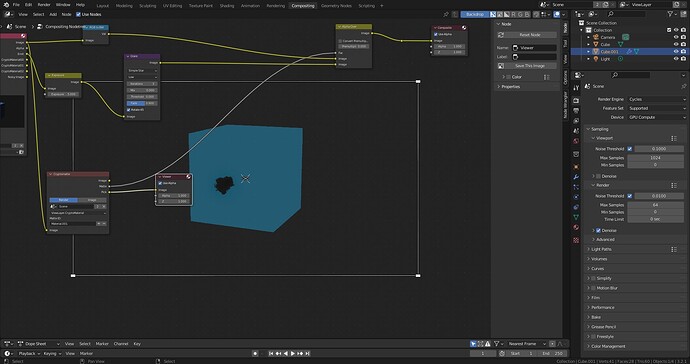The width and height of the screenshot is (690, 364).
Task: Disable Light in renders via camera icon
Action: tap(683, 59)
